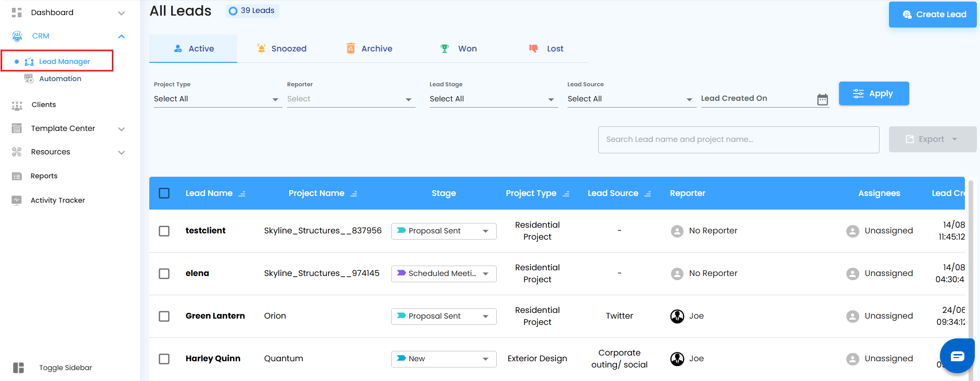
Task: Switch to the Snoozed tab
Action: pos(281,49)
